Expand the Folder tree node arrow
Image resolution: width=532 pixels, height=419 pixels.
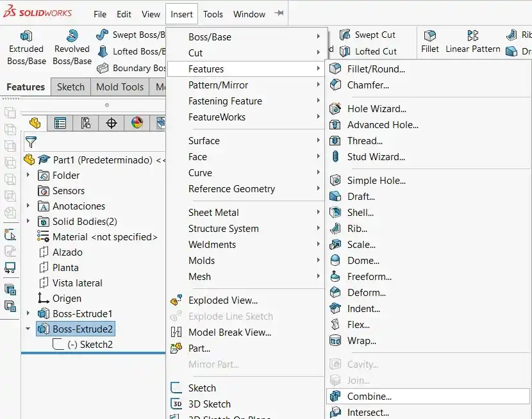pos(28,175)
